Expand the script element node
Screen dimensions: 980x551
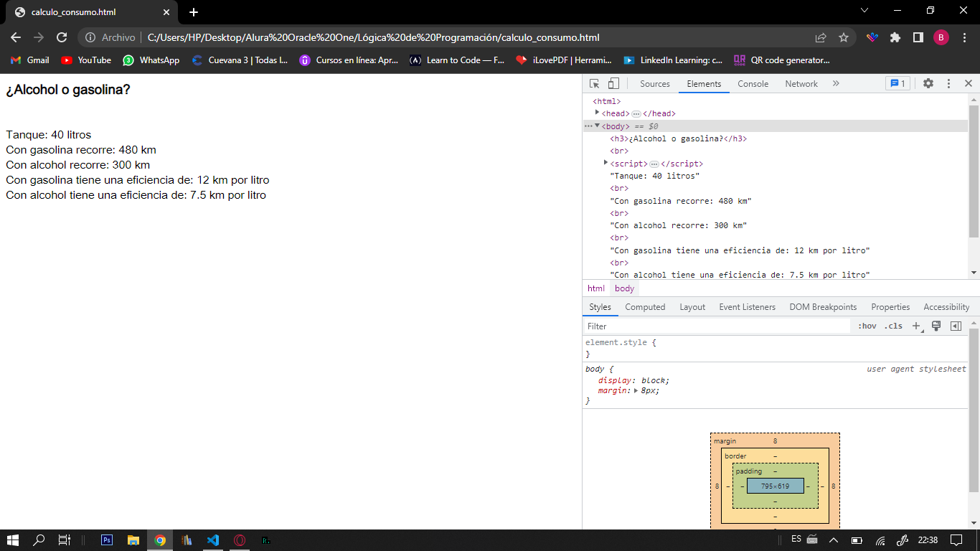pyautogui.click(x=606, y=163)
